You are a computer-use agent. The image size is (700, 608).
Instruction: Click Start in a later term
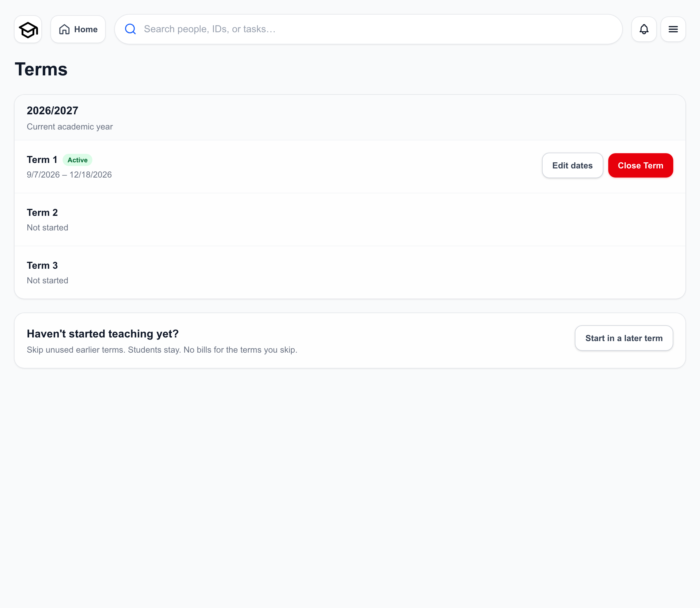click(624, 338)
